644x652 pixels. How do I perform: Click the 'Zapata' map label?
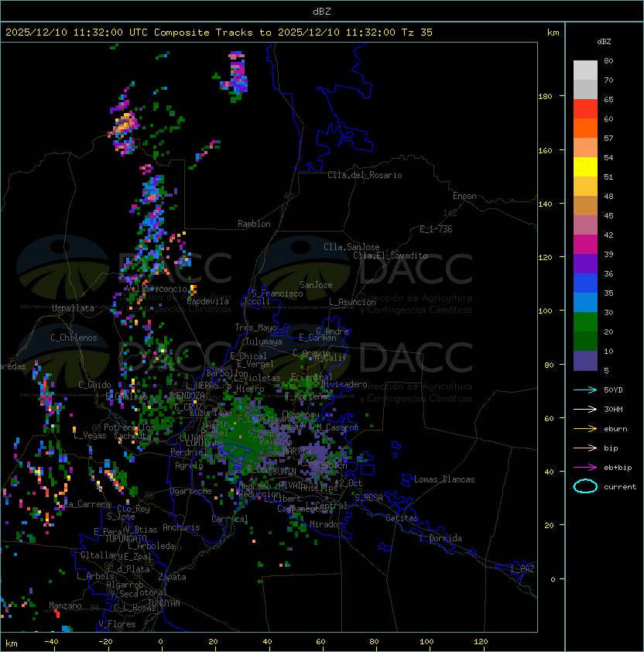pos(172,577)
